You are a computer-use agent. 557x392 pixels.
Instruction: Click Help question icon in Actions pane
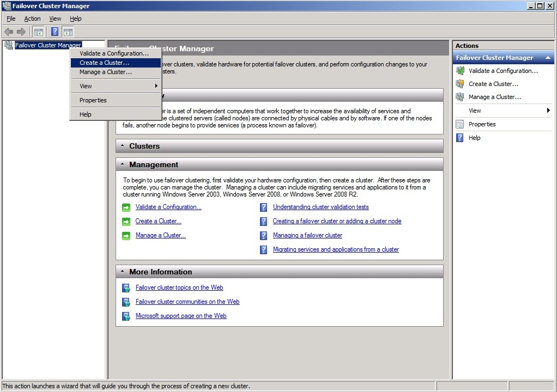[460, 138]
